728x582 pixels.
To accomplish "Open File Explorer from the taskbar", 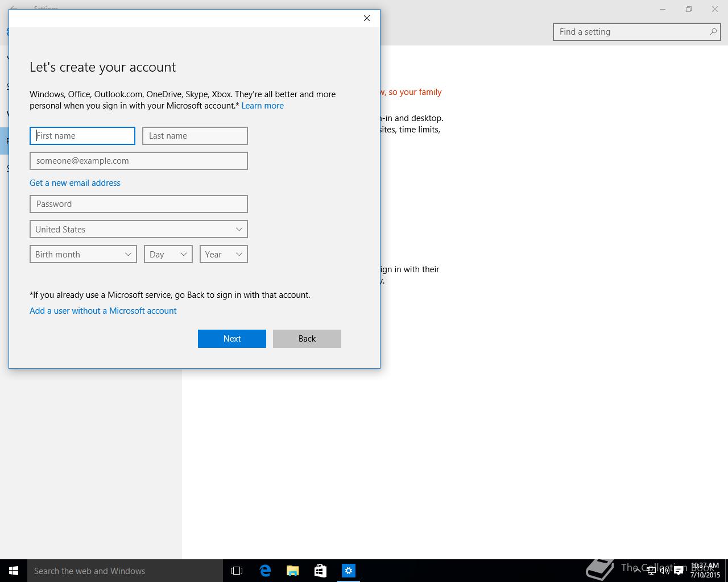I will tap(293, 571).
